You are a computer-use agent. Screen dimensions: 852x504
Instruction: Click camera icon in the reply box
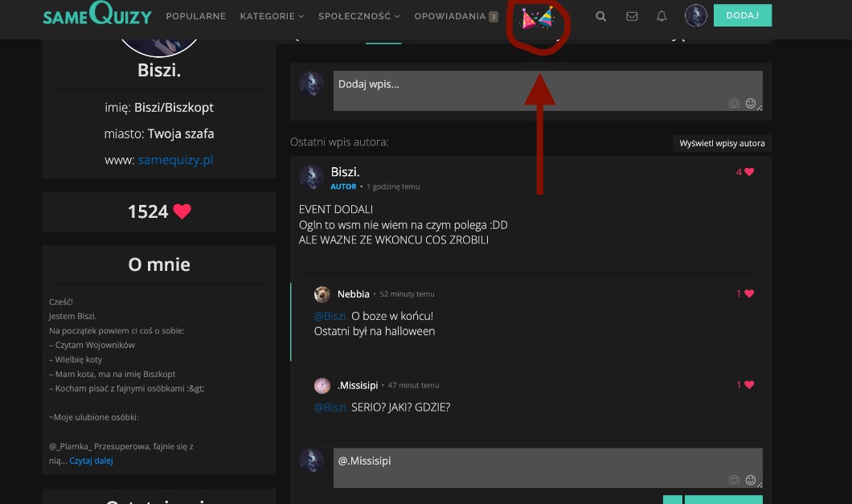(734, 480)
